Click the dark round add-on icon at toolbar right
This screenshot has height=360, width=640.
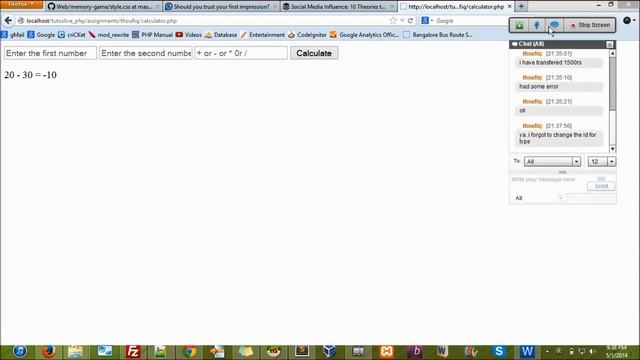tap(627, 20)
